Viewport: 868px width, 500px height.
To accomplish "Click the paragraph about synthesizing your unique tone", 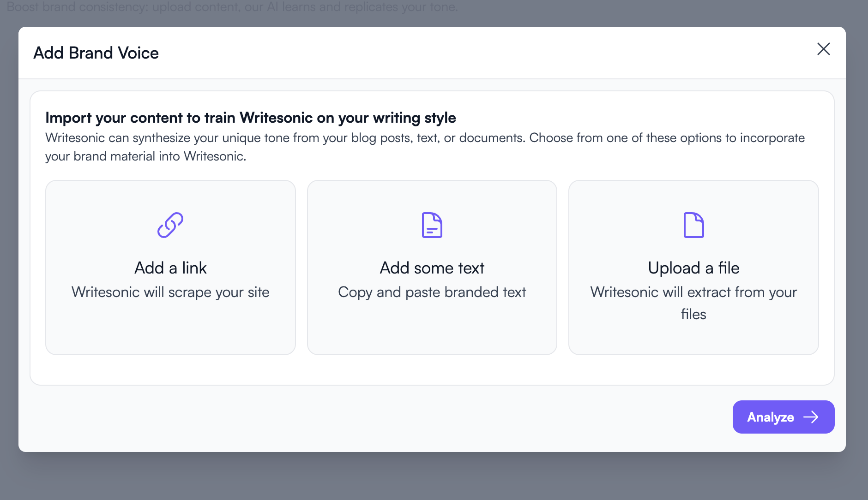I will 425,147.
